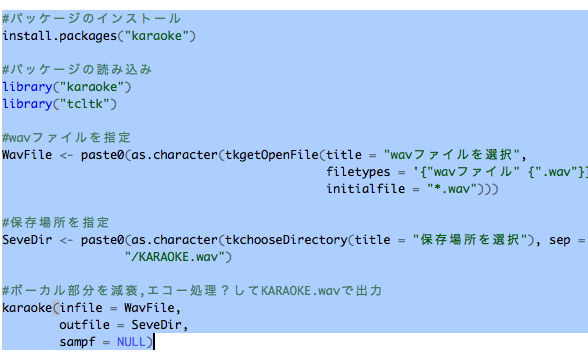Click the tkgetOpenFile function name
588x361 pixels.
click(x=272, y=155)
